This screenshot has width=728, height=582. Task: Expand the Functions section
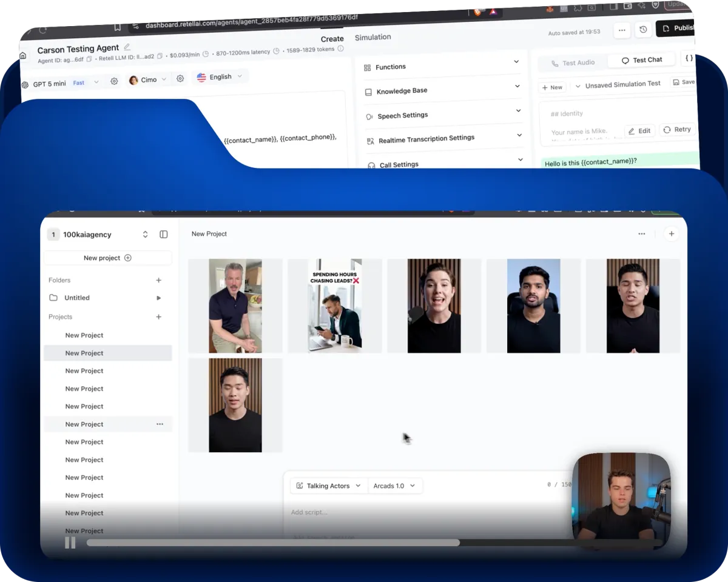(x=442, y=65)
